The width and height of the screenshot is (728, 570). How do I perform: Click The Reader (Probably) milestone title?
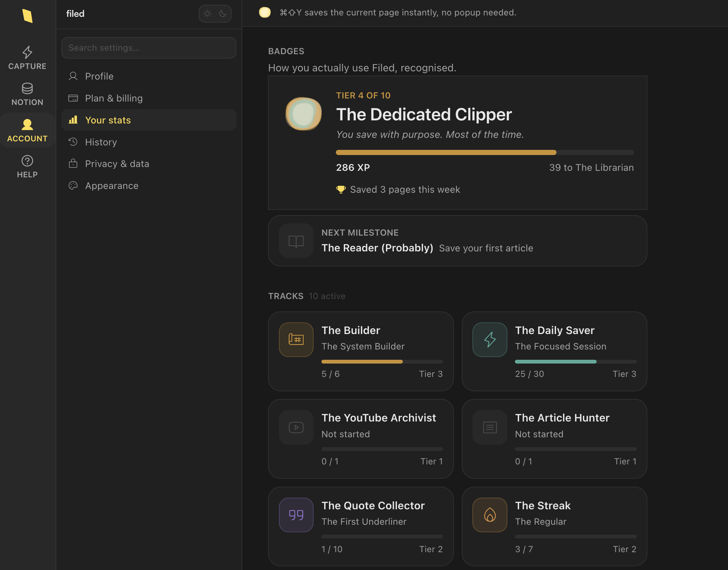[377, 248]
